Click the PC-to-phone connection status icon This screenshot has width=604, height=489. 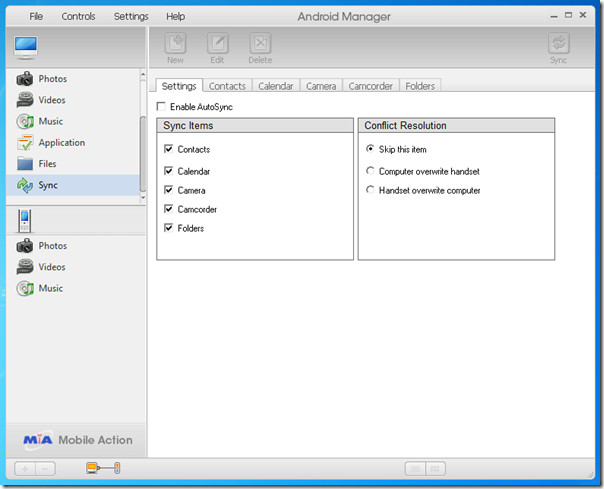click(x=103, y=468)
